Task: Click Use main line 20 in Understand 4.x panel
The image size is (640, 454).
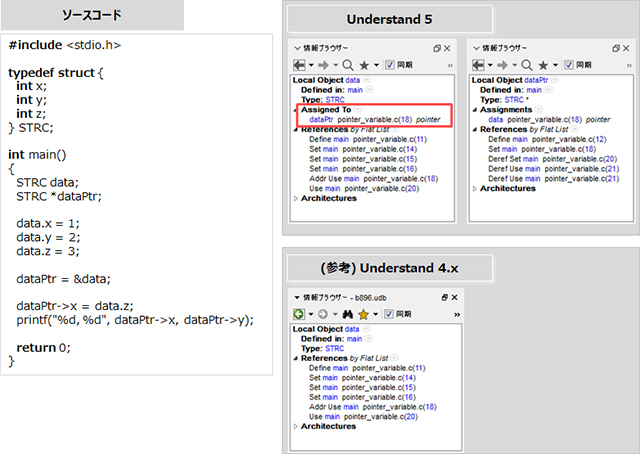Action: [x=363, y=417]
